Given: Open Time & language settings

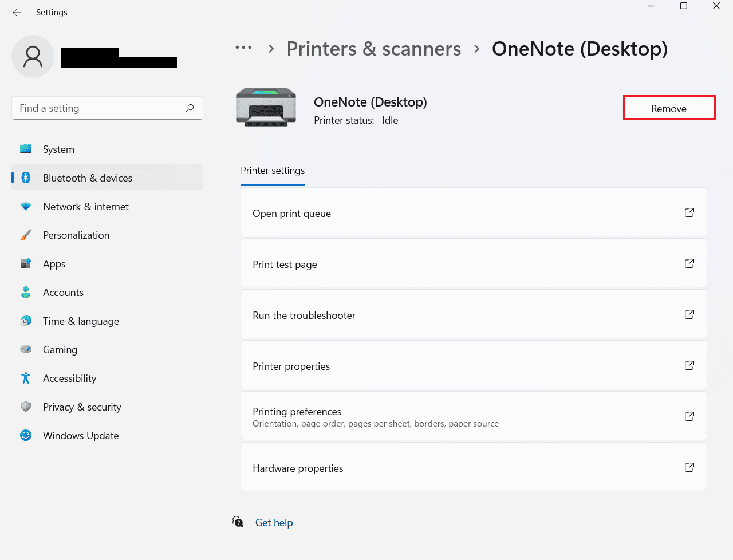Looking at the screenshot, I should coord(107,321).
